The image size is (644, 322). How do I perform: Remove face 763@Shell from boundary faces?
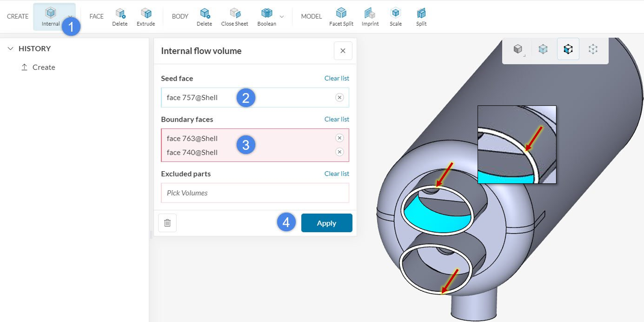tap(339, 138)
